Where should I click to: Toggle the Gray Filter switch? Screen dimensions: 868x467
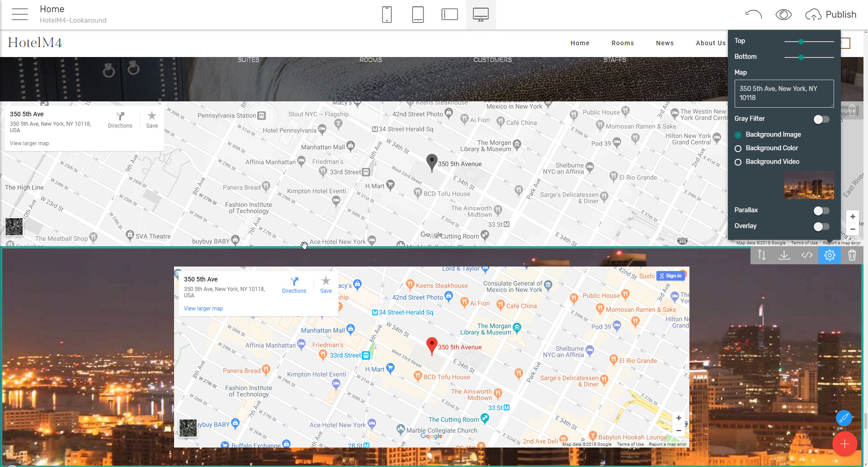tap(821, 119)
